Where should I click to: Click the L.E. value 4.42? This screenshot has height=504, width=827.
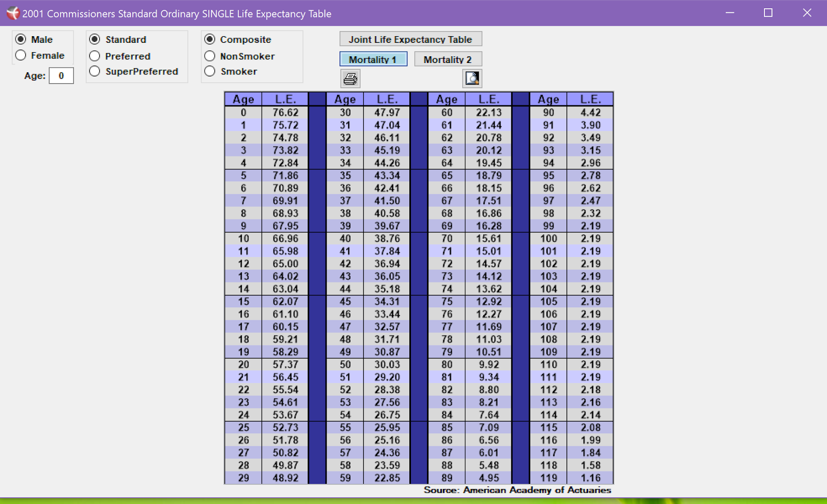(x=590, y=113)
